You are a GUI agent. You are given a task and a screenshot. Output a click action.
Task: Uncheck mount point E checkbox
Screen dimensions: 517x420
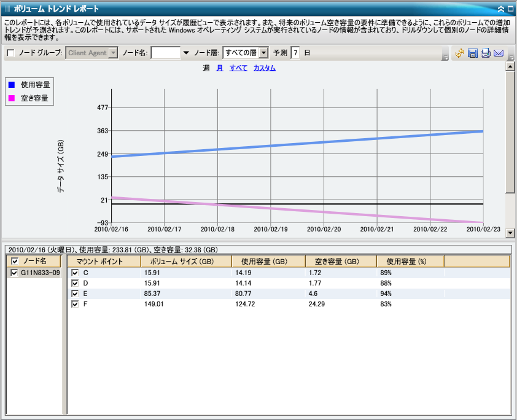[75, 294]
